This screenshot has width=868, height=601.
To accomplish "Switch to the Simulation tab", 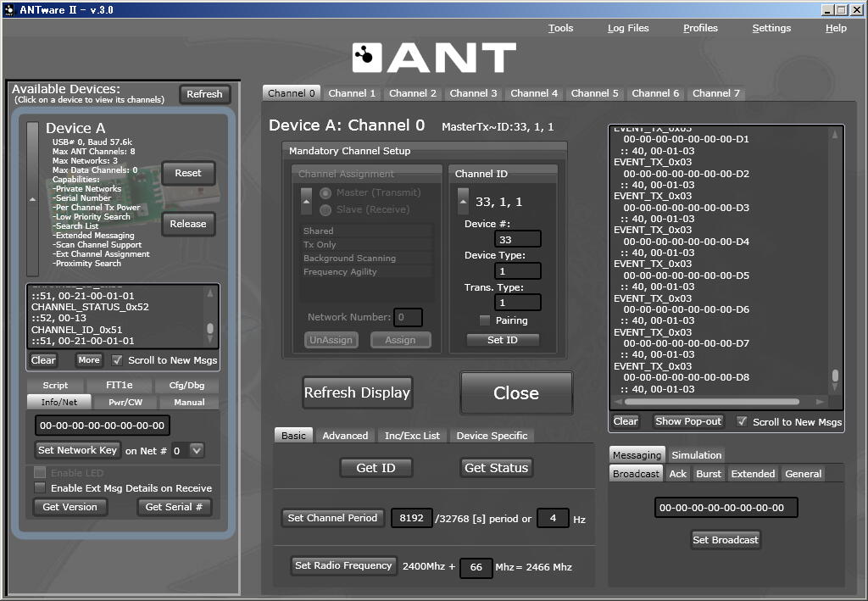I will pos(697,455).
